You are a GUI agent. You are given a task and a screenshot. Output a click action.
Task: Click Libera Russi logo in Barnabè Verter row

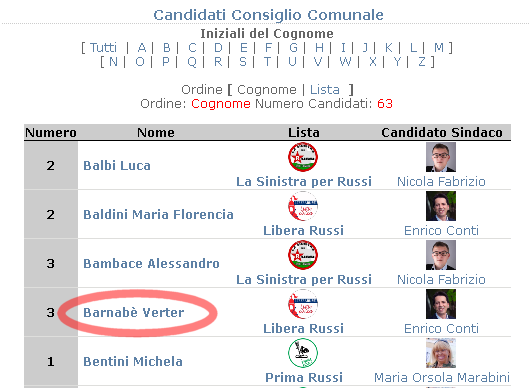click(303, 304)
